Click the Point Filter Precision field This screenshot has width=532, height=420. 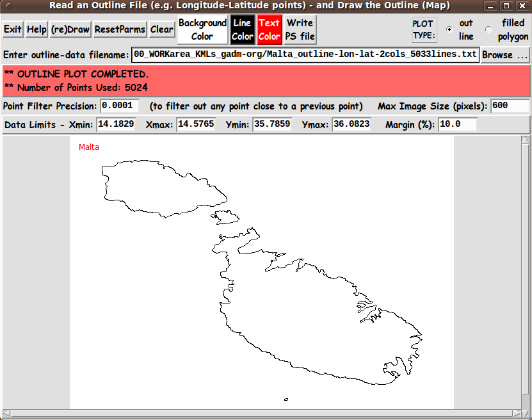[120, 106]
